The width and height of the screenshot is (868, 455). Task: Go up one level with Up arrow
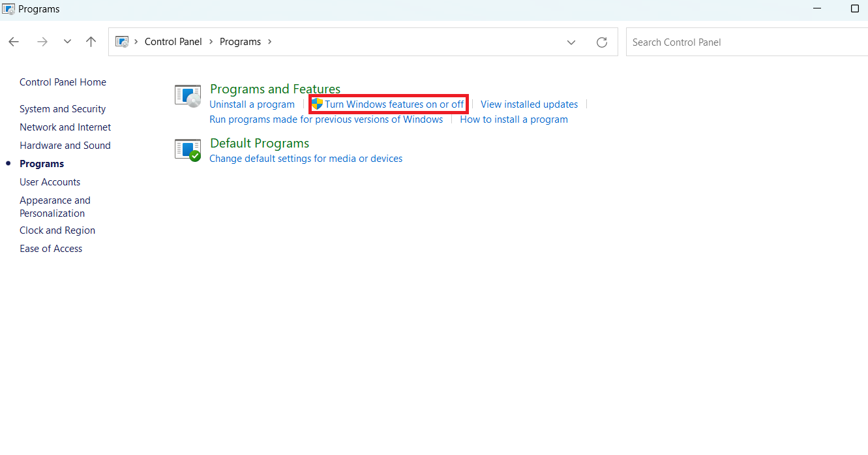(91, 42)
